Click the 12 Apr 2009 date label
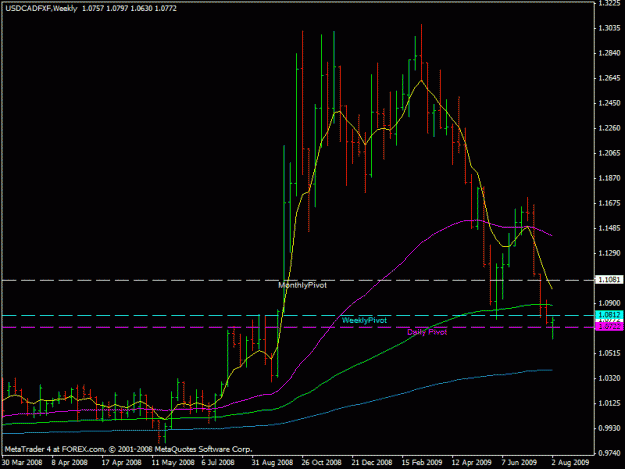This screenshot has width=625, height=469. [472, 463]
